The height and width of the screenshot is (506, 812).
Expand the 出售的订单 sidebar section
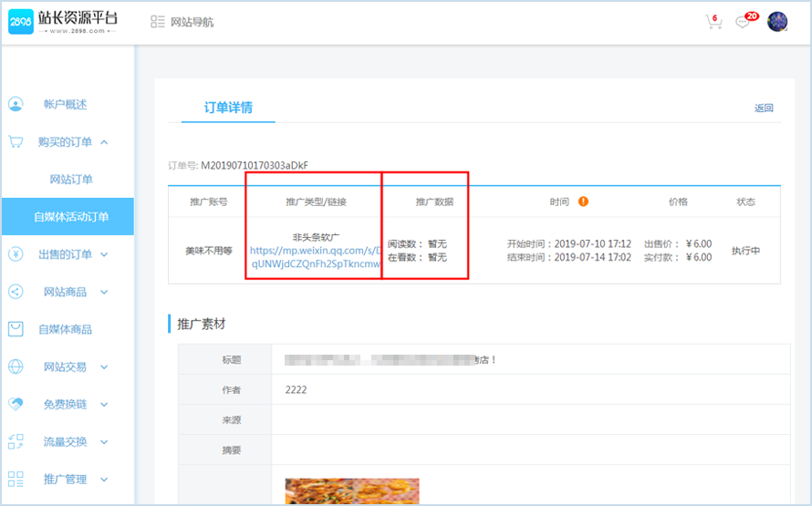(x=104, y=254)
